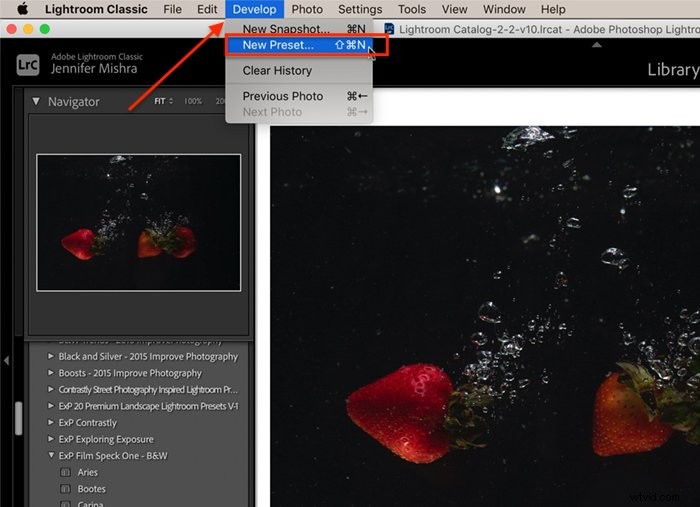Open the Help menu
Screen dimensions: 700x507
pyautogui.click(x=553, y=9)
